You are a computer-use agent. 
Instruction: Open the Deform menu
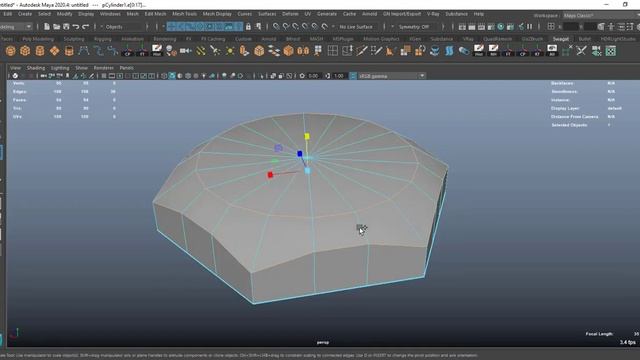coord(290,14)
